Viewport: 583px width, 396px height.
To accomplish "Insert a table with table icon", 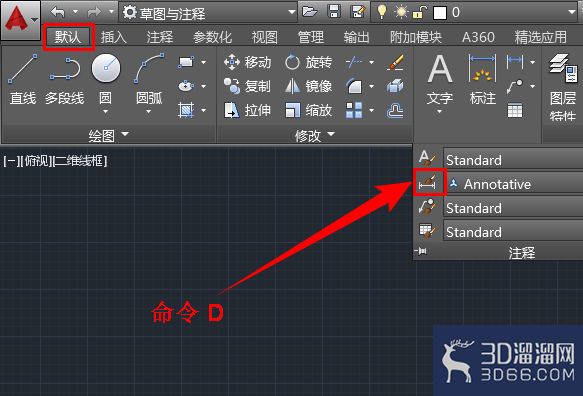I will point(515,110).
